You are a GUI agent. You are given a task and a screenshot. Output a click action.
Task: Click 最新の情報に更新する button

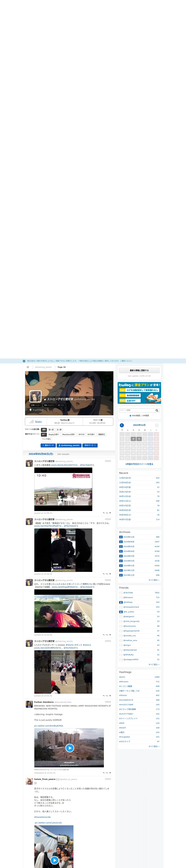pos(139,370)
